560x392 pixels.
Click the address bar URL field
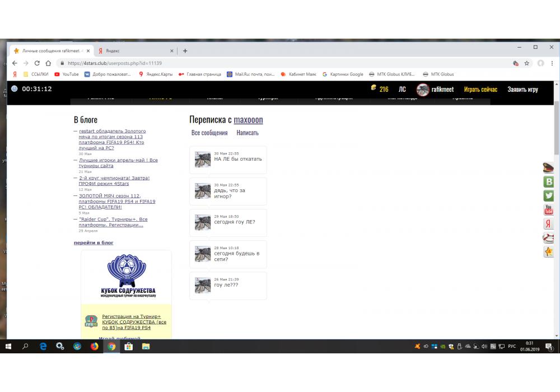coord(286,63)
